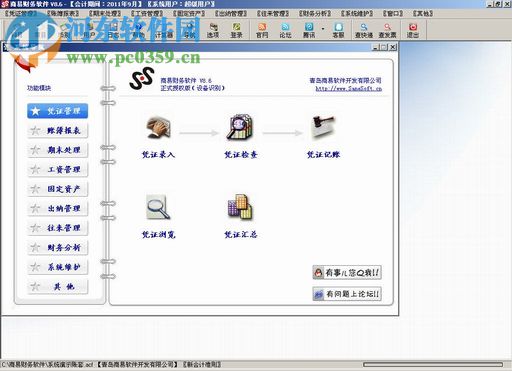Open the 往来管理 menu in menu bar
The width and height of the screenshot is (512, 371).
(273, 13)
